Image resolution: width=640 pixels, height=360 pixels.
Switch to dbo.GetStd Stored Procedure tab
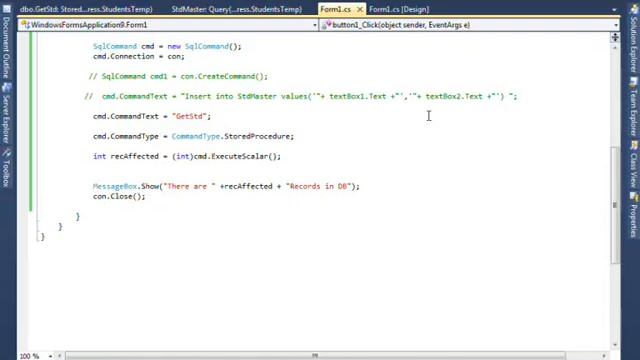click(x=86, y=9)
